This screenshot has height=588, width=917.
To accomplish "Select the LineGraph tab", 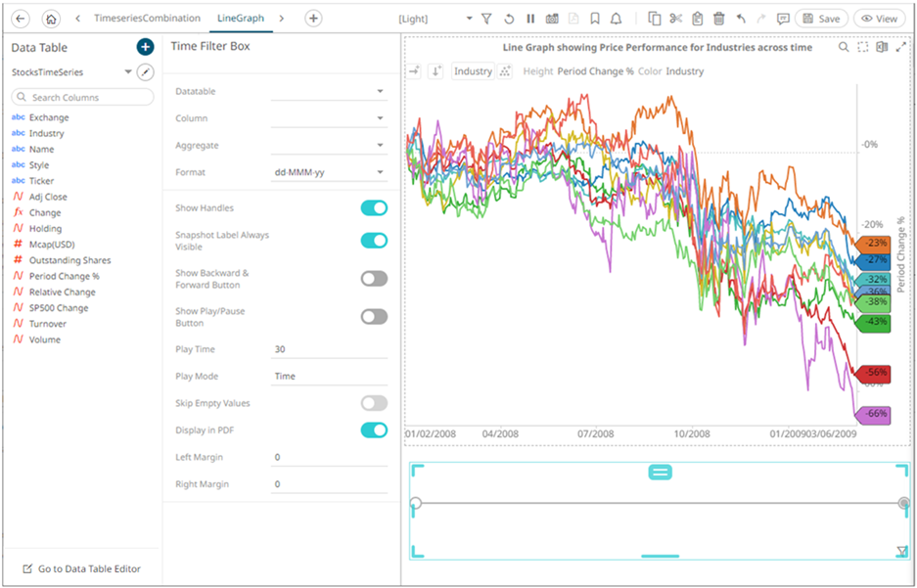I will pyautogui.click(x=240, y=19).
